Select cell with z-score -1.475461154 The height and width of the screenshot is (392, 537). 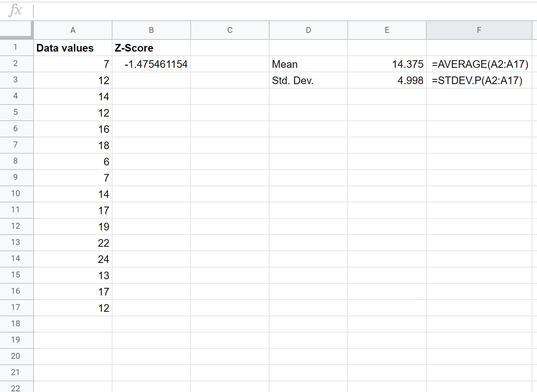tap(152, 64)
